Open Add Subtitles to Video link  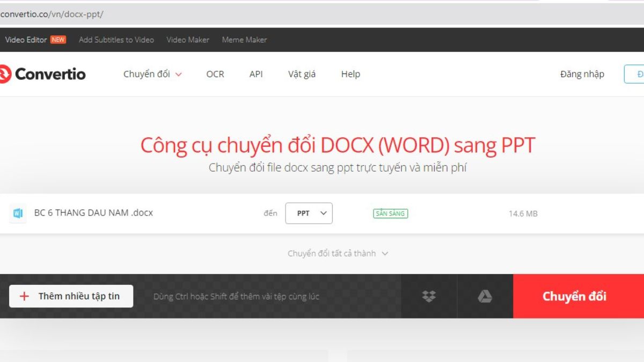click(x=116, y=40)
